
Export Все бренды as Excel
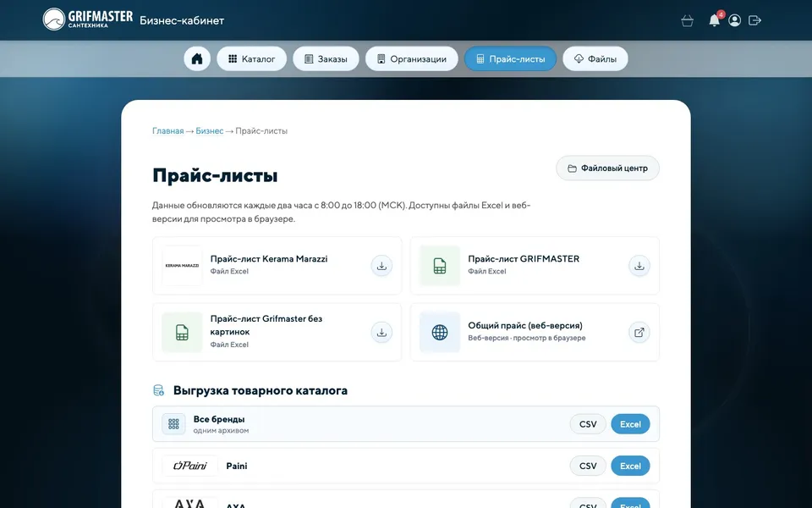coord(630,424)
